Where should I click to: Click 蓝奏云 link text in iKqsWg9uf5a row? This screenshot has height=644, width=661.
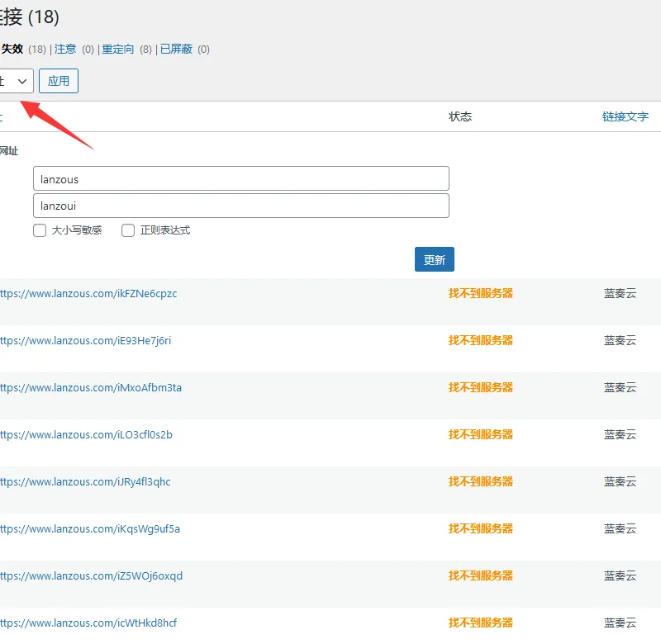point(621,529)
